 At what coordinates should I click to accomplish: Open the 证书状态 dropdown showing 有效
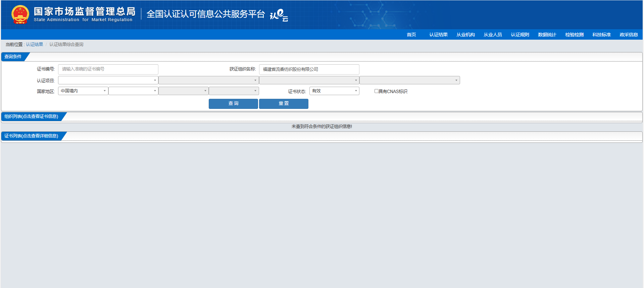(x=334, y=91)
